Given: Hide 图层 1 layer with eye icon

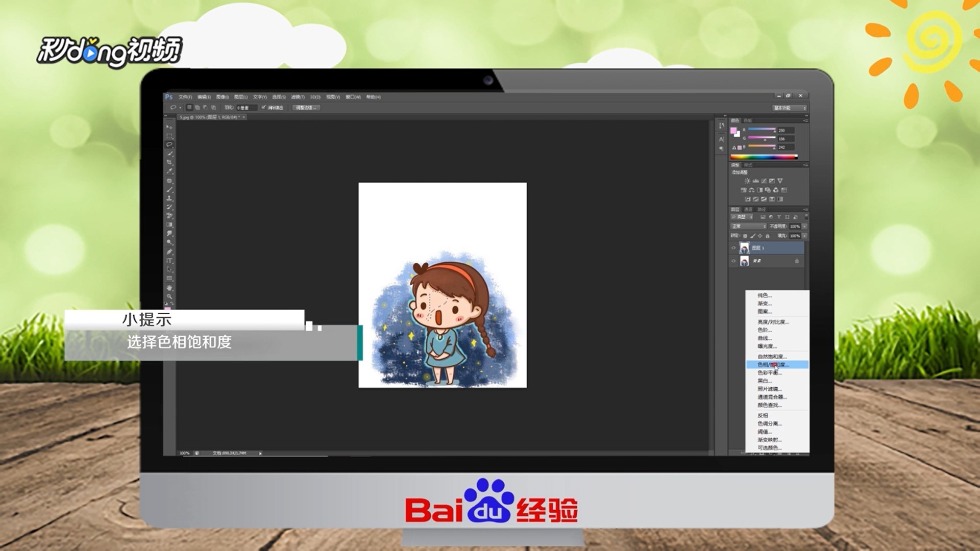Looking at the screenshot, I should coord(733,248).
